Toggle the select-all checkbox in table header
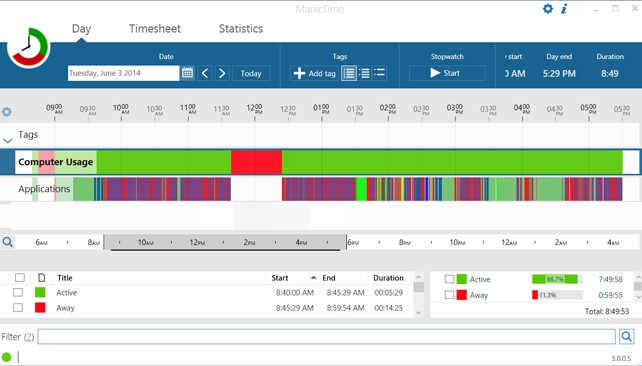 (20, 278)
